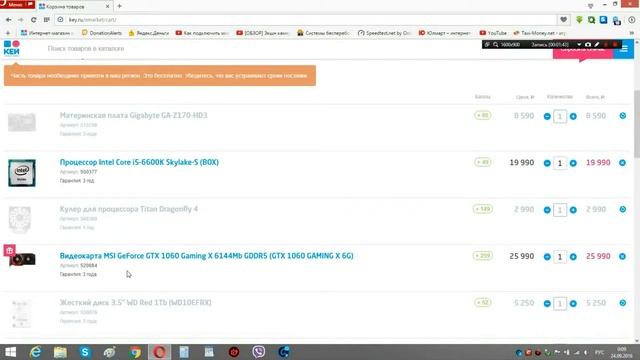
Task: Decrease quantity of Gigabyte motherboard
Action: coord(547,116)
